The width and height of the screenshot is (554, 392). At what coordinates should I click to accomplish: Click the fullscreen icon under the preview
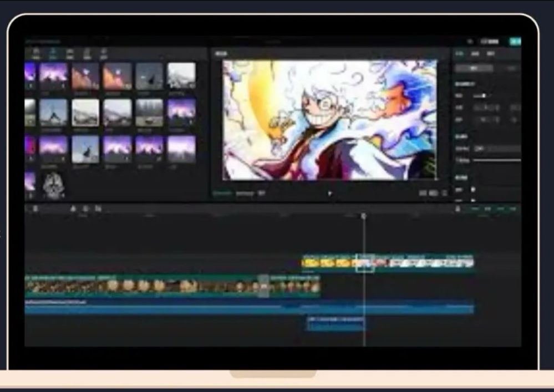[x=445, y=193]
